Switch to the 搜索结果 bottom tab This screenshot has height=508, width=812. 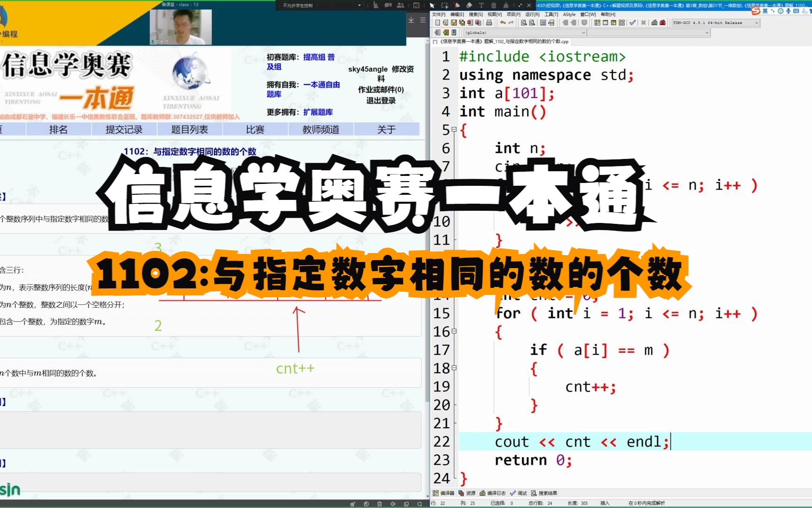coord(544,493)
